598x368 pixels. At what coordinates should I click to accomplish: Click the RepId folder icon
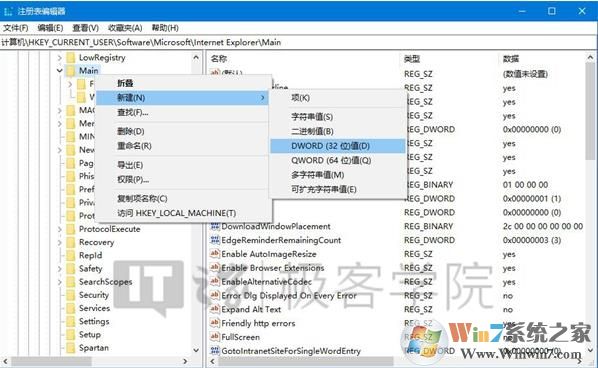pyautogui.click(x=71, y=255)
